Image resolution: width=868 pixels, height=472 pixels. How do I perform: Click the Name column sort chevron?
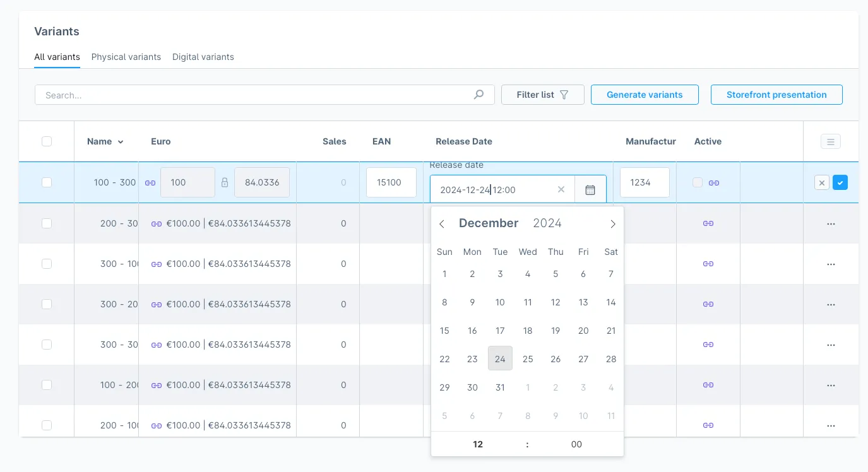(x=120, y=142)
